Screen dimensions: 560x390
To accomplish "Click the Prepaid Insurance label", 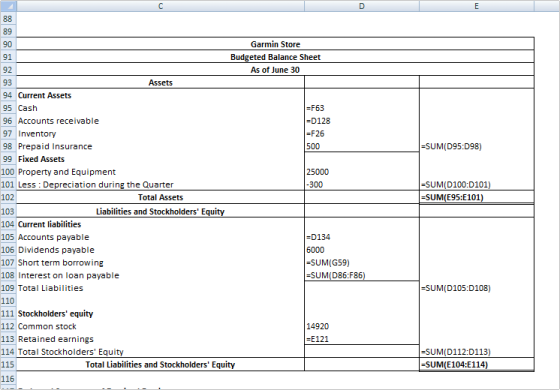I will (55, 146).
